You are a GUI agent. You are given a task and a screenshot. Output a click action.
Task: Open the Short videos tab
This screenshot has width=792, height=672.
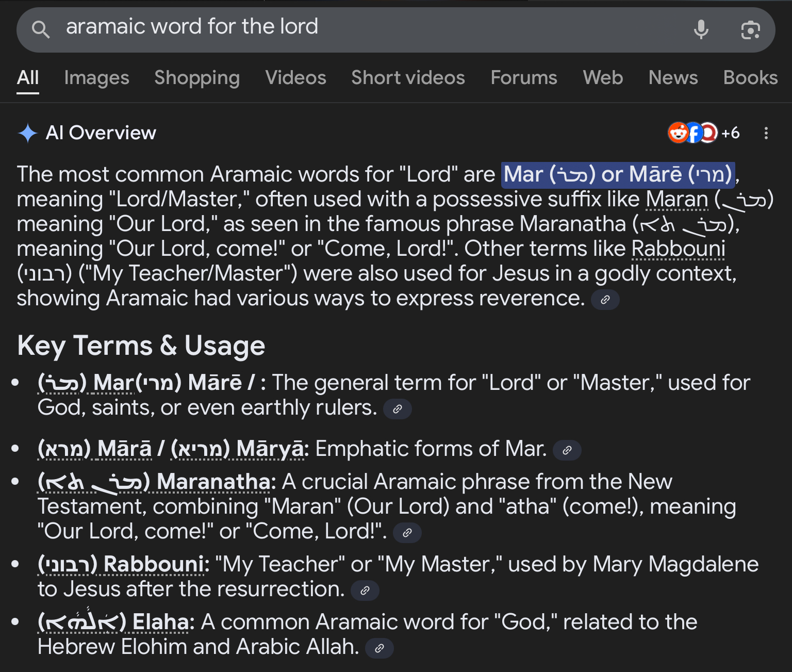click(408, 78)
